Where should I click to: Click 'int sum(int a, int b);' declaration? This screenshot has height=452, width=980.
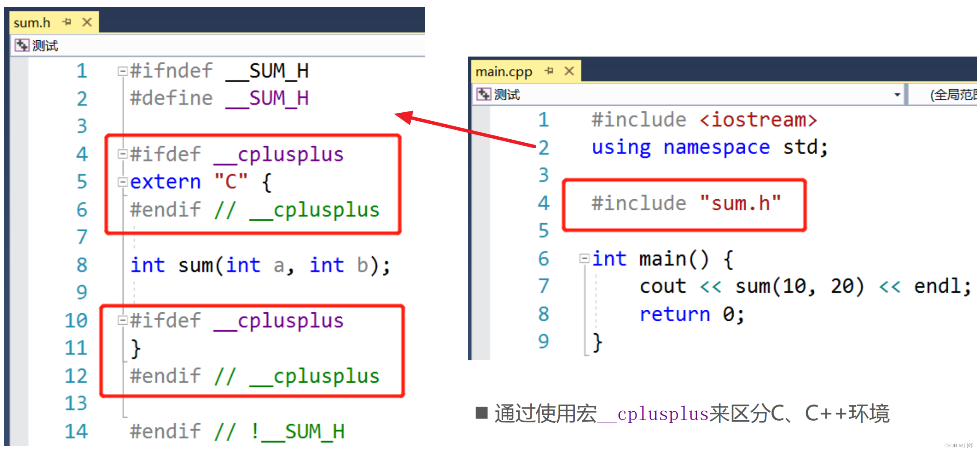[260, 265]
